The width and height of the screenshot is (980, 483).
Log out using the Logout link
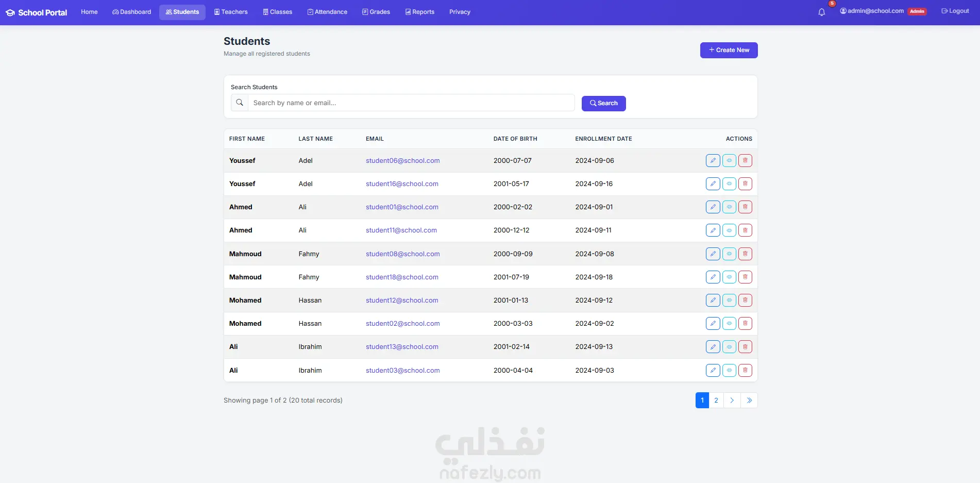click(955, 11)
